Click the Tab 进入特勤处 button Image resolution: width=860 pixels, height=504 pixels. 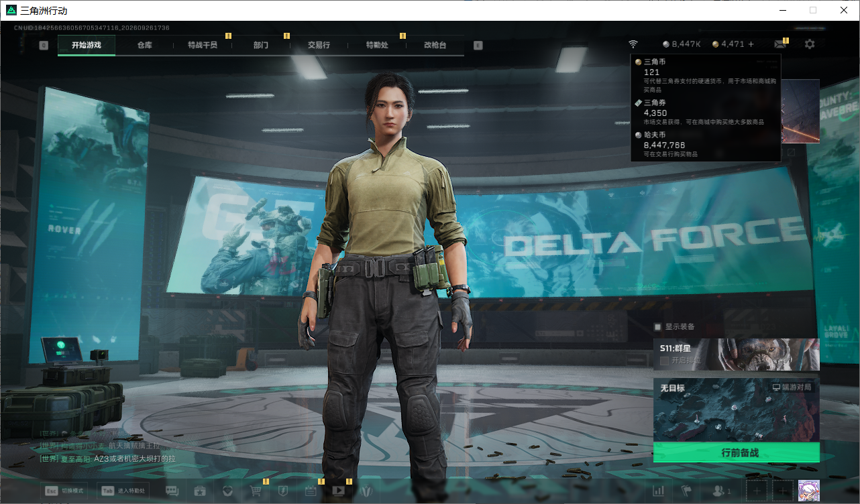pos(123,491)
